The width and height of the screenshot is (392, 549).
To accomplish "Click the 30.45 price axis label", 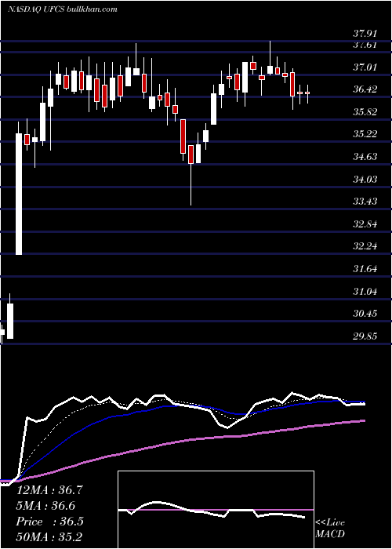I will coord(365,314).
